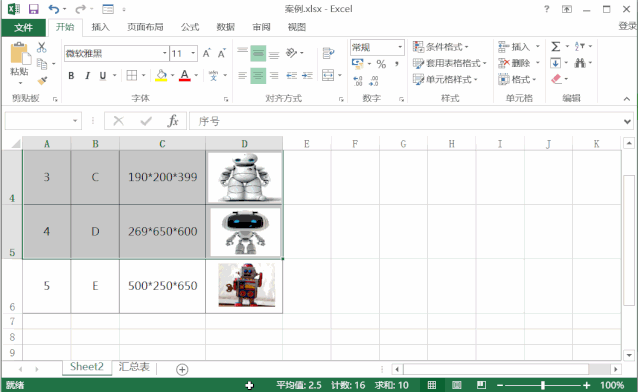Viewport: 638px width, 392px height.
Task: Increase indent icon in alignment group
Action: pyautogui.click(x=307, y=75)
